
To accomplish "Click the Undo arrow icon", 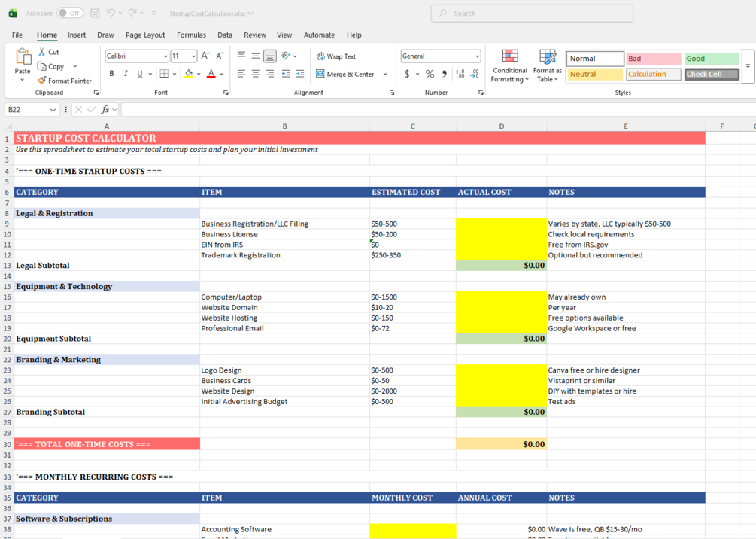I will pyautogui.click(x=111, y=13).
